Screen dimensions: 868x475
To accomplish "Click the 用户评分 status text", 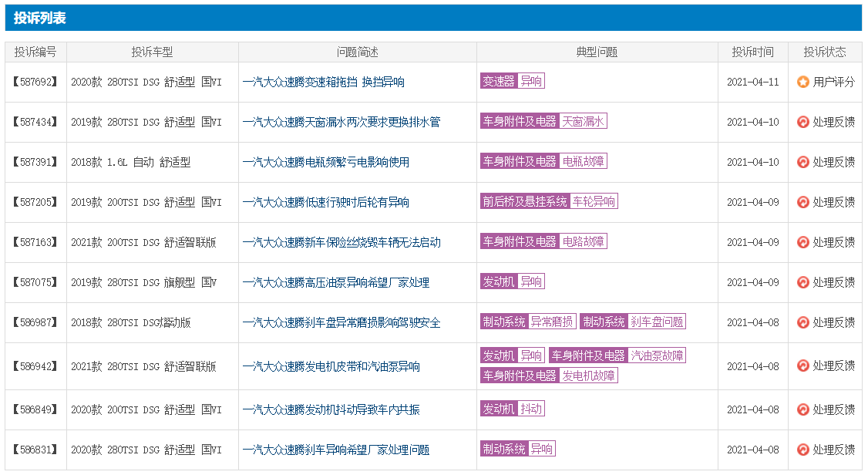I will click(833, 82).
